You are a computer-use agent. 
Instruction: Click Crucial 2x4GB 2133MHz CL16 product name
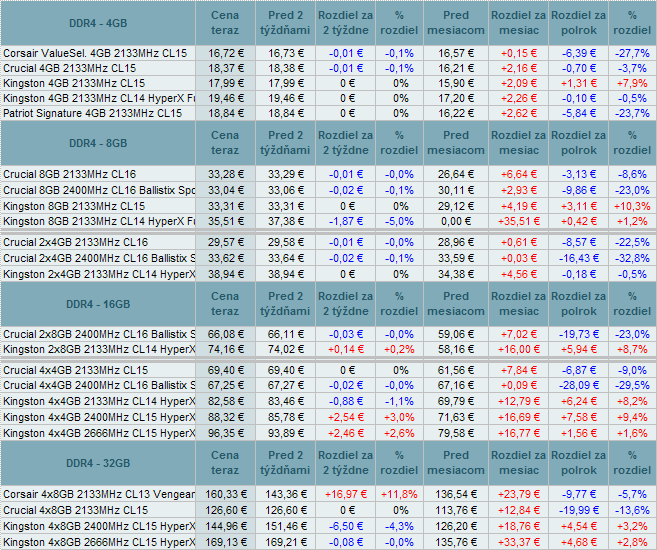point(75,242)
